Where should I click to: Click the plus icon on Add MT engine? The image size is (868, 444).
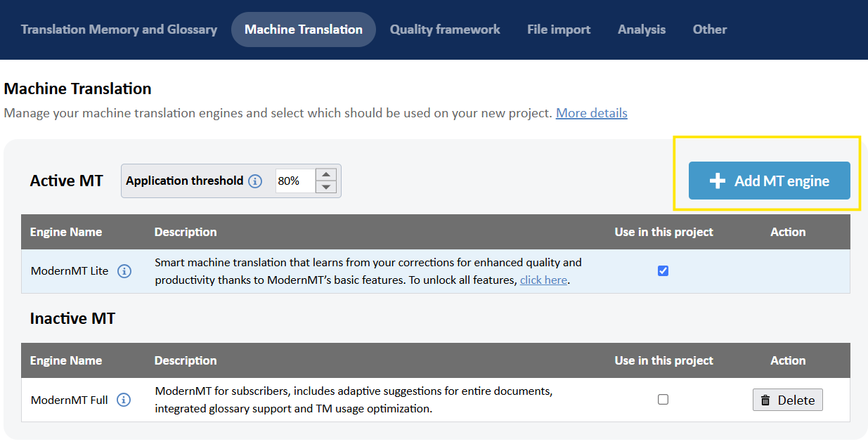tap(718, 181)
